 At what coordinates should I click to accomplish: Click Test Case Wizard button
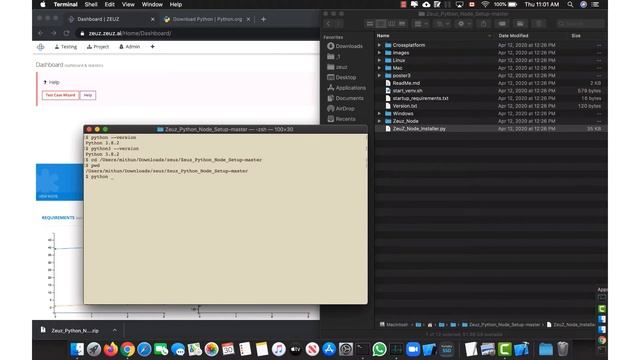[x=60, y=95]
